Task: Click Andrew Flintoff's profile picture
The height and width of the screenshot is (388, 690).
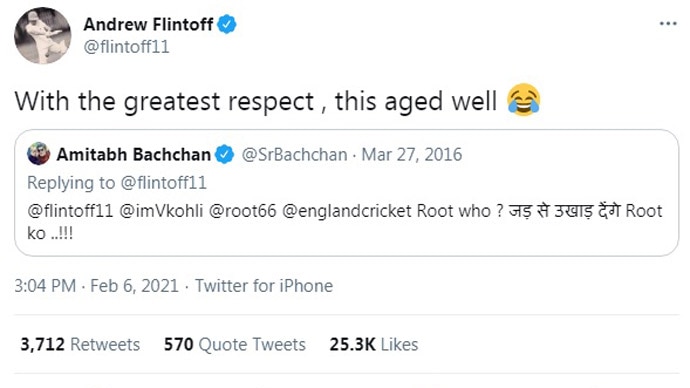Action: tap(42, 36)
